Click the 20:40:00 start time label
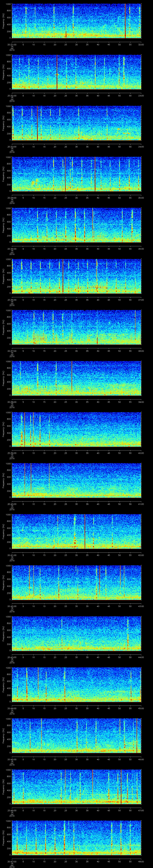The height and width of the screenshot is (868, 153). click(x=12, y=504)
